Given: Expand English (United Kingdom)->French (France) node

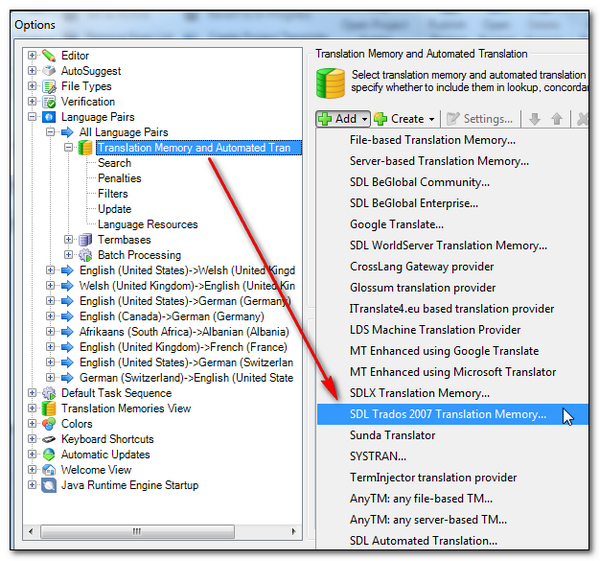Looking at the screenshot, I should point(51,347).
